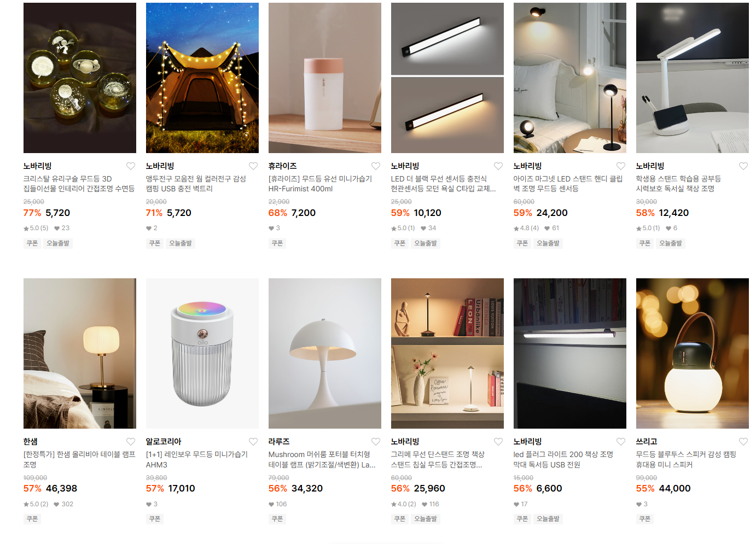
Task: View the bluetooth speaker lantern image
Action: click(693, 353)
